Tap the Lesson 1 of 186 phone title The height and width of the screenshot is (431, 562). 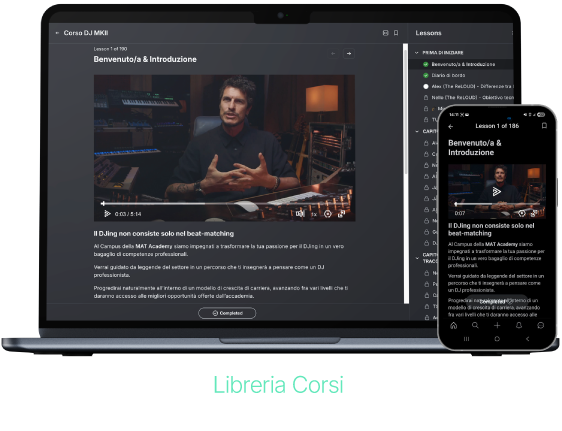(497, 126)
